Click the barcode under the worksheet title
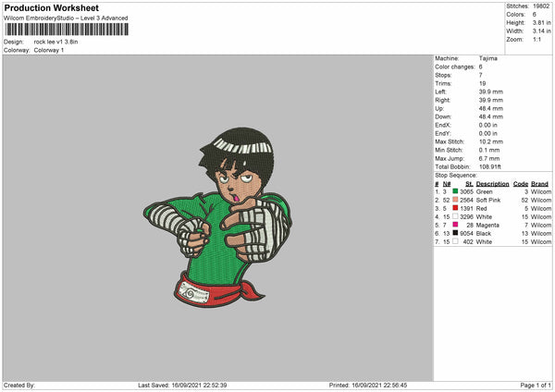The width and height of the screenshot is (555, 392). pyautogui.click(x=67, y=30)
